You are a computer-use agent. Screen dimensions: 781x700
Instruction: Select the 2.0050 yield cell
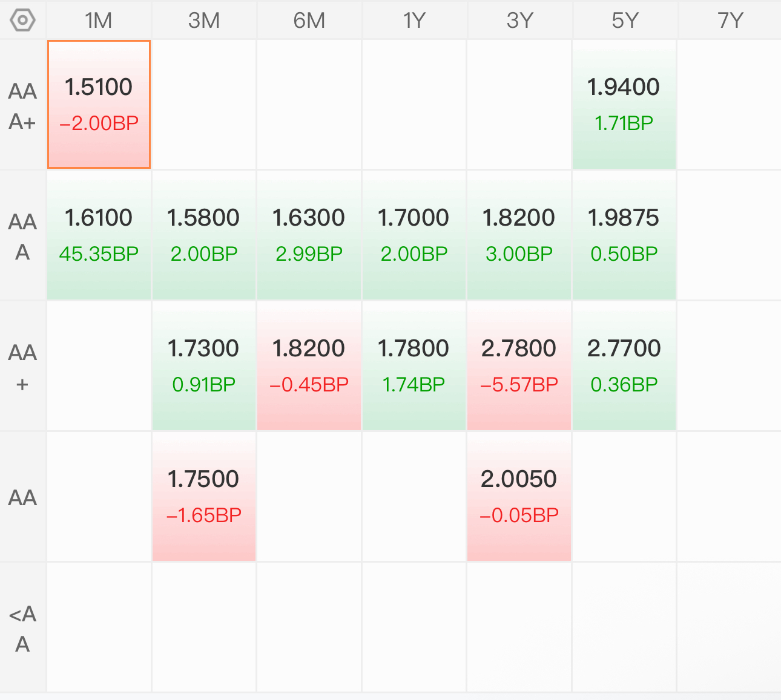click(x=519, y=497)
